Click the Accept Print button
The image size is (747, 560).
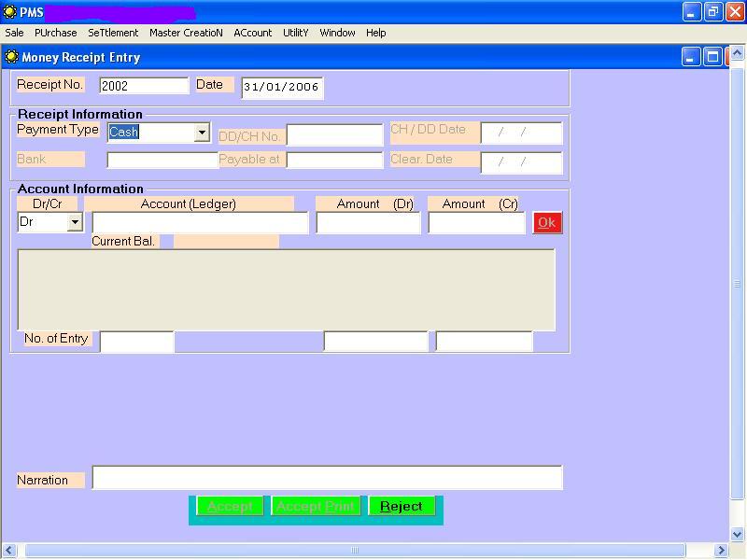click(316, 506)
